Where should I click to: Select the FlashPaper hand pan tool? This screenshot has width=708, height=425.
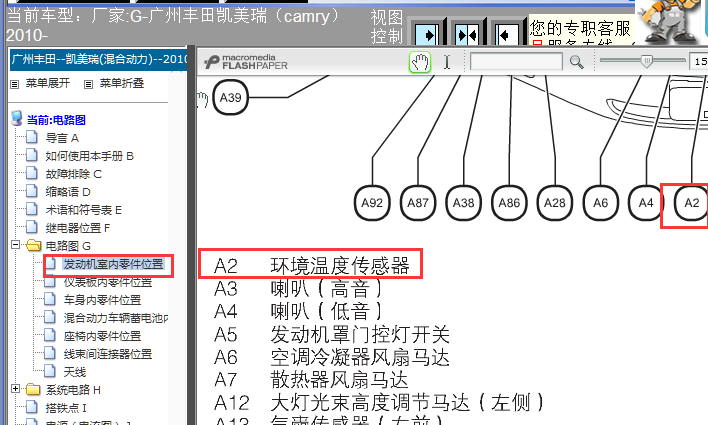pos(420,62)
